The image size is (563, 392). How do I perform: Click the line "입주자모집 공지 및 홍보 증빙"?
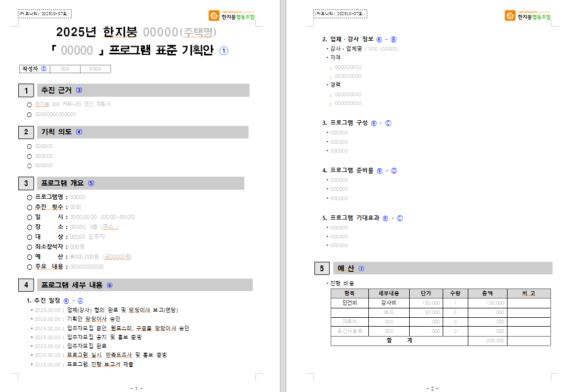click(105, 337)
